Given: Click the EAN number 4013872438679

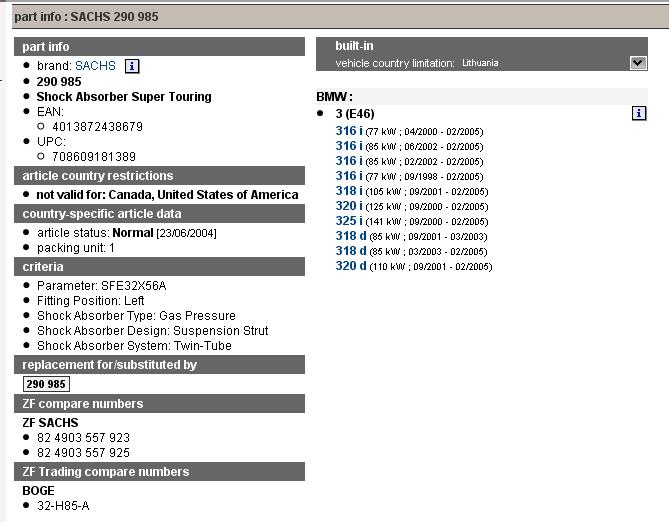Looking at the screenshot, I should tap(90, 127).
